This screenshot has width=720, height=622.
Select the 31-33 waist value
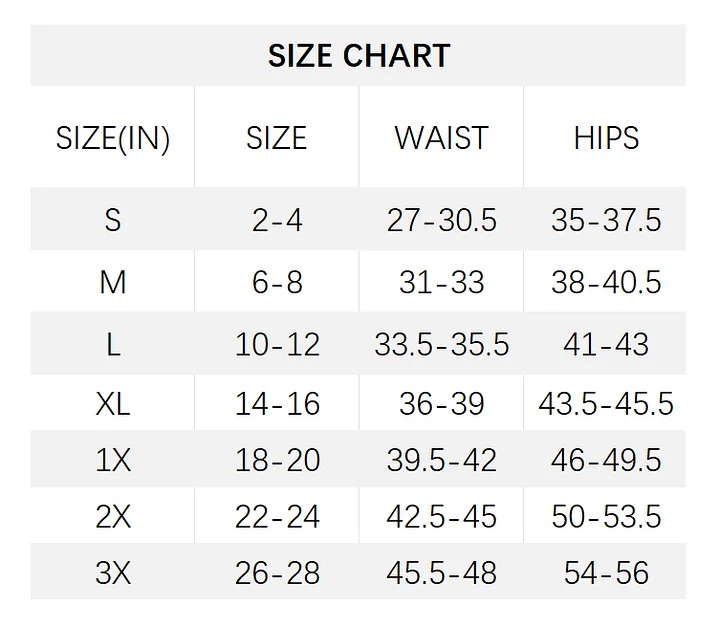441,282
